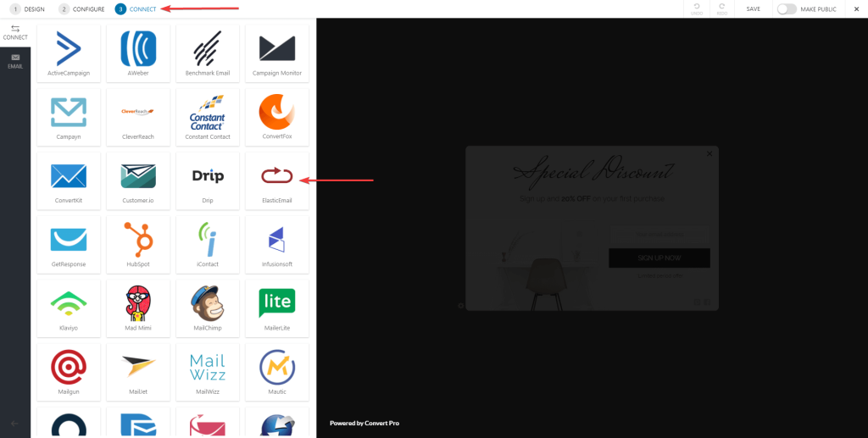Pick Constant Contact service
Image resolution: width=868 pixels, height=438 pixels.
tap(208, 117)
